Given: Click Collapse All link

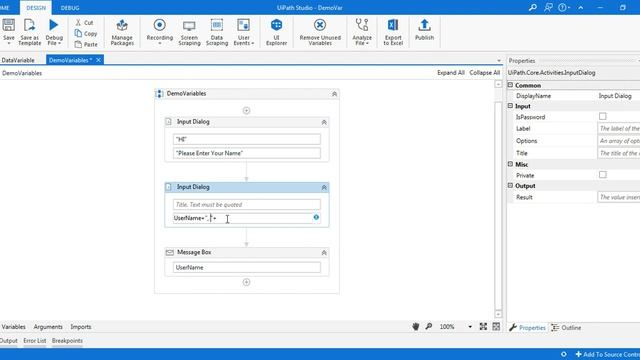Looking at the screenshot, I should point(484,73).
